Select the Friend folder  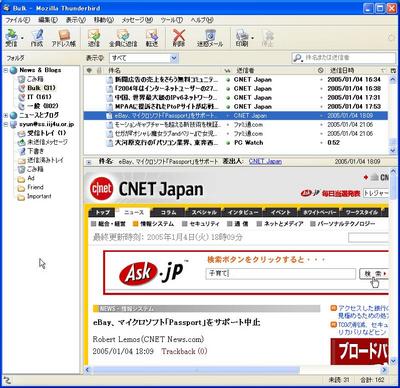tap(35, 187)
